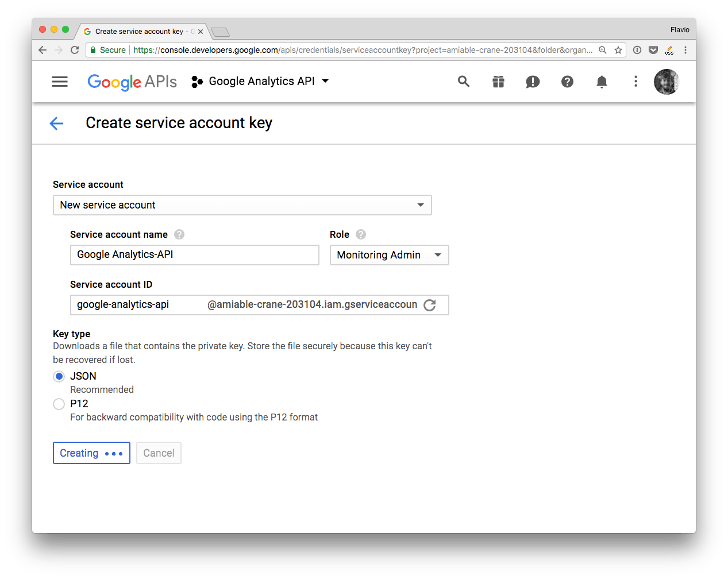
Task: Open the Google APIs navigation hamburger menu
Action: point(59,81)
